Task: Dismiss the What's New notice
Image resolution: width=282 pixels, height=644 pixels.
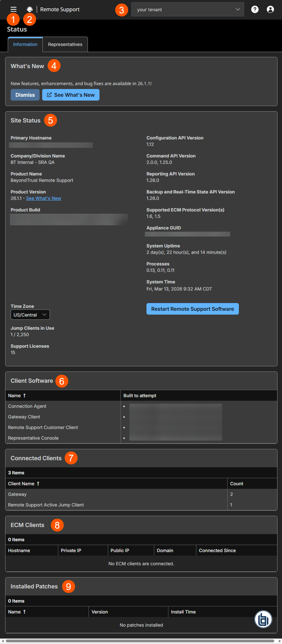Action: [x=25, y=95]
